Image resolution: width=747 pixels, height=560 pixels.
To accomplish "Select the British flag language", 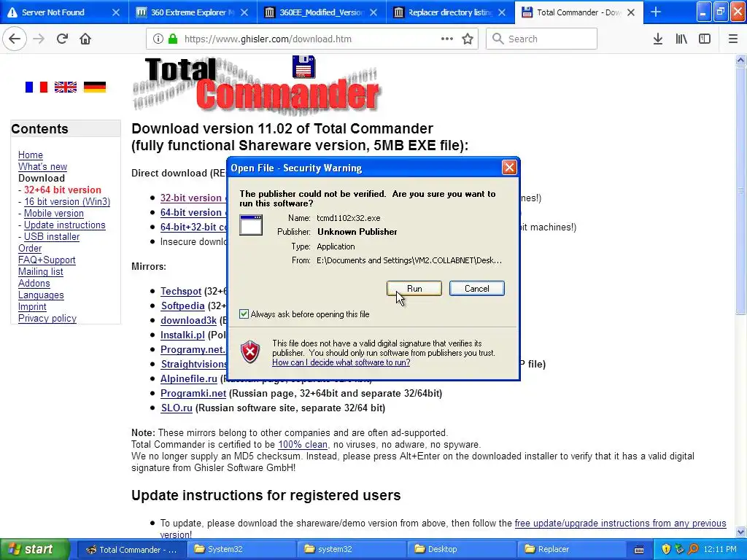I will tap(65, 87).
